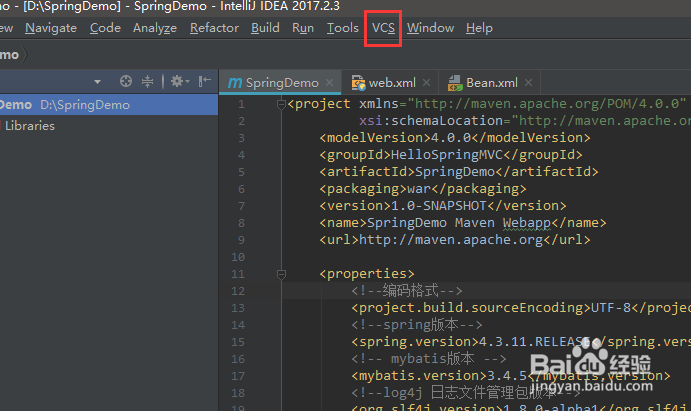This screenshot has height=411, width=691.
Task: Click line number 1 in the gutter
Action: coord(241,104)
